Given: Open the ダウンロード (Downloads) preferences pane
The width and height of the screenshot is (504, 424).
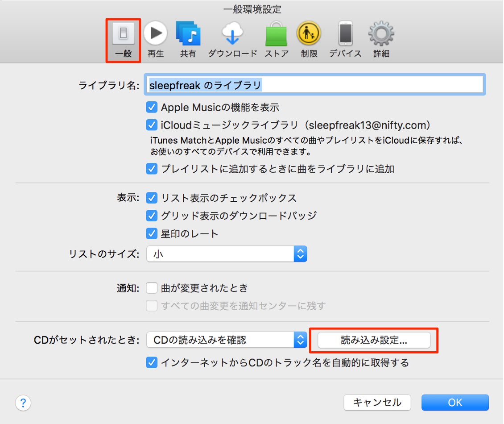Looking at the screenshot, I should point(232,40).
